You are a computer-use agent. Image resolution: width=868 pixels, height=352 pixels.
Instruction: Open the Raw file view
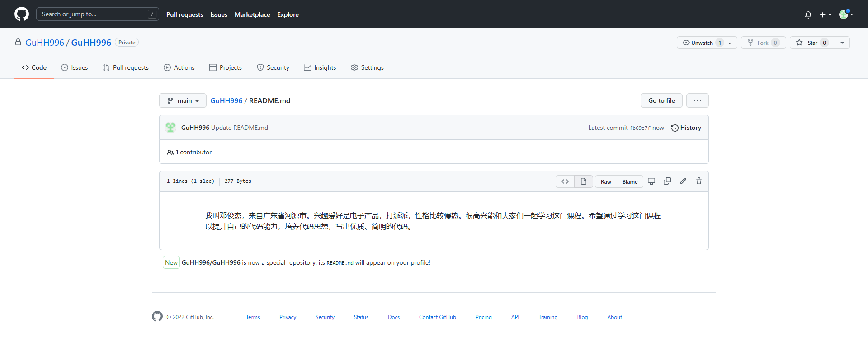[606, 181]
